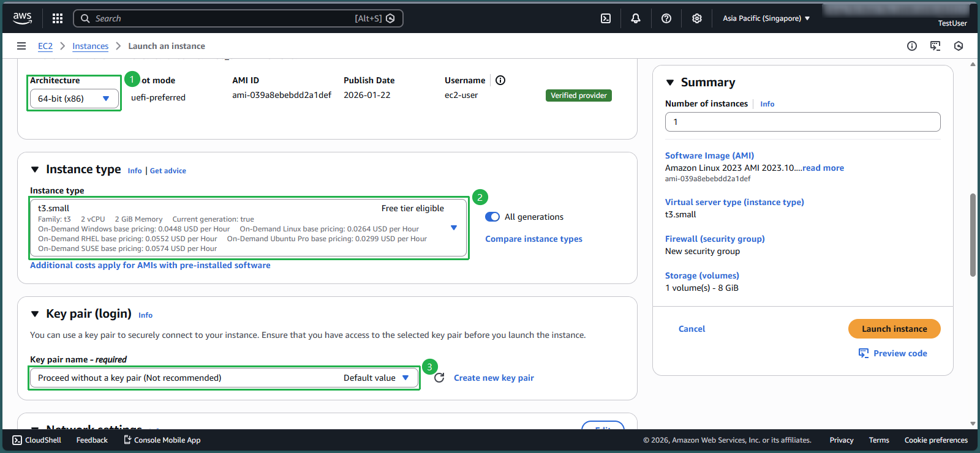Open the tutorials panel icon near breadcrumbs
The width and height of the screenshot is (980, 453).
tap(935, 46)
